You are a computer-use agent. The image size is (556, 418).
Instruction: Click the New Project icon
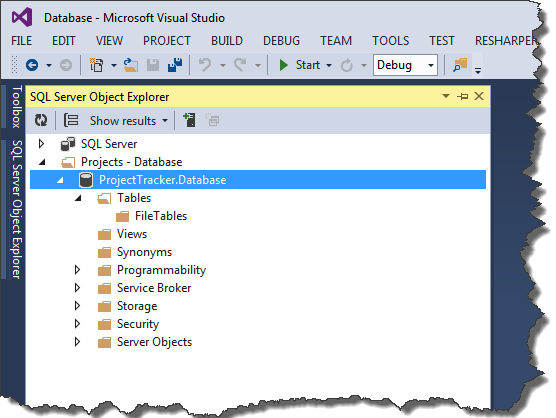pyautogui.click(x=96, y=65)
